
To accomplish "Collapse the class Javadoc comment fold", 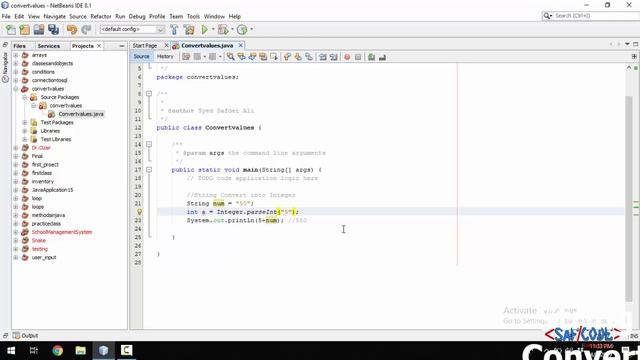I will click(x=149, y=94).
